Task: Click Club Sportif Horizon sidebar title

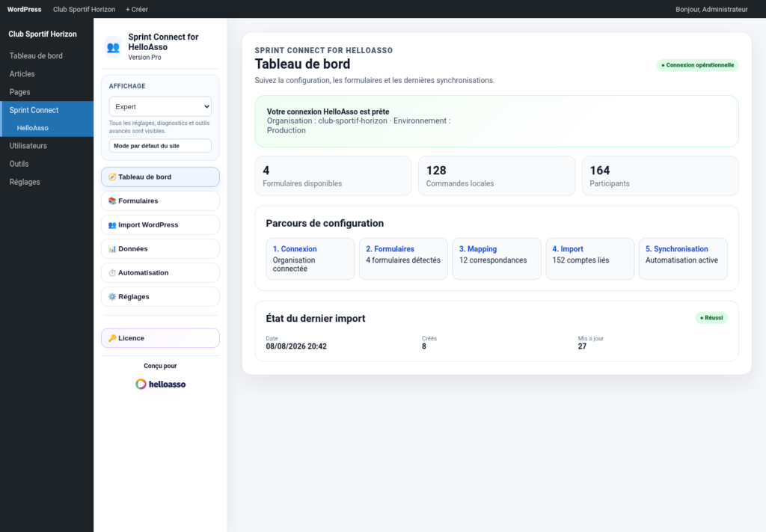Action: (43, 34)
